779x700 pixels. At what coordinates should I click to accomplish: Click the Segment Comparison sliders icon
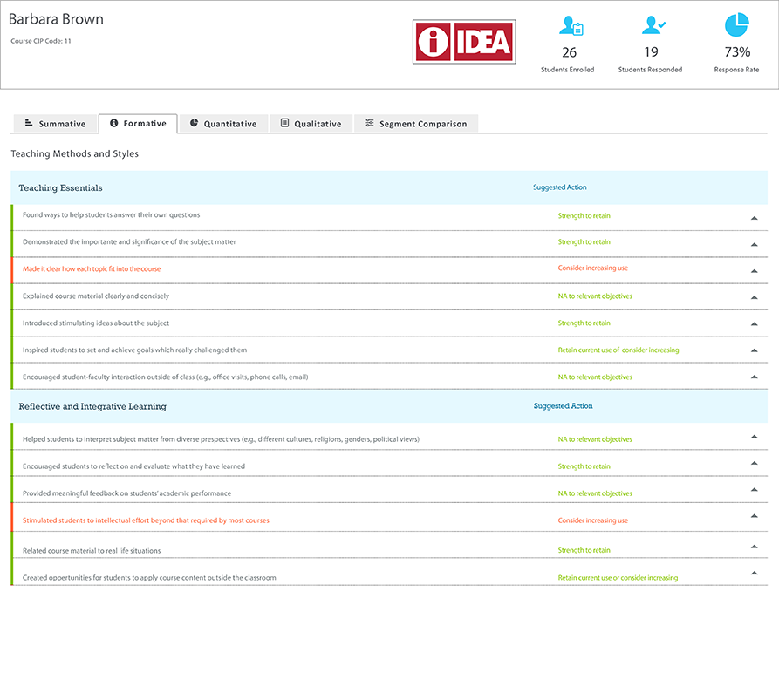[369, 123]
